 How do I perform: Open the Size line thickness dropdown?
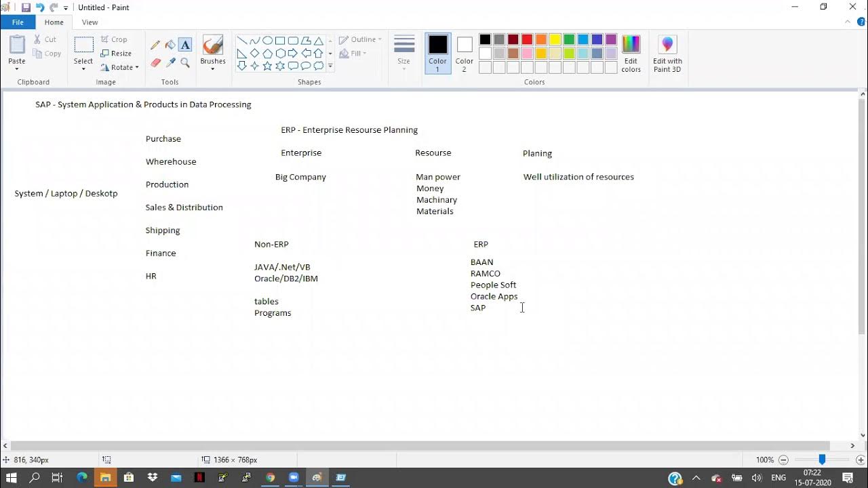pyautogui.click(x=404, y=54)
